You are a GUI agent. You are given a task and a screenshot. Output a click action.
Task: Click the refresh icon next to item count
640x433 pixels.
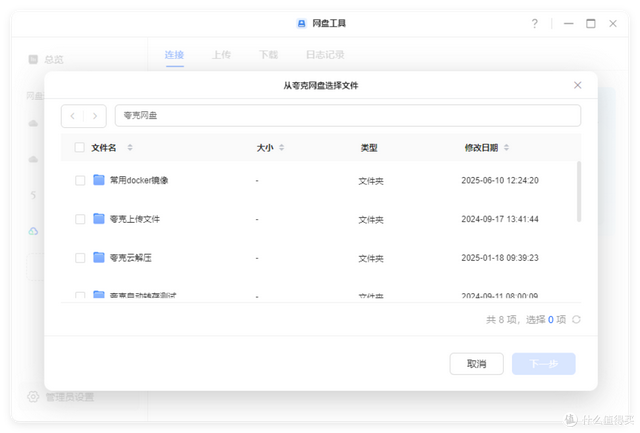click(x=576, y=320)
